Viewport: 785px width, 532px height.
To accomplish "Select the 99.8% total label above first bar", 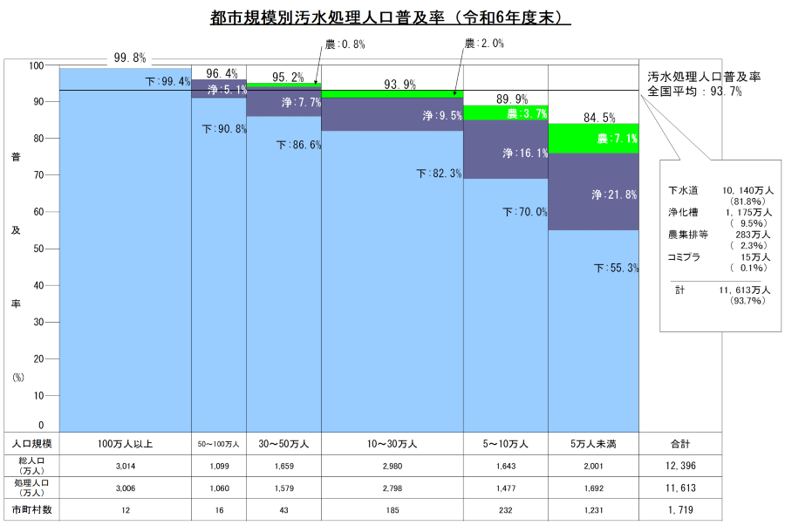I will (x=129, y=58).
